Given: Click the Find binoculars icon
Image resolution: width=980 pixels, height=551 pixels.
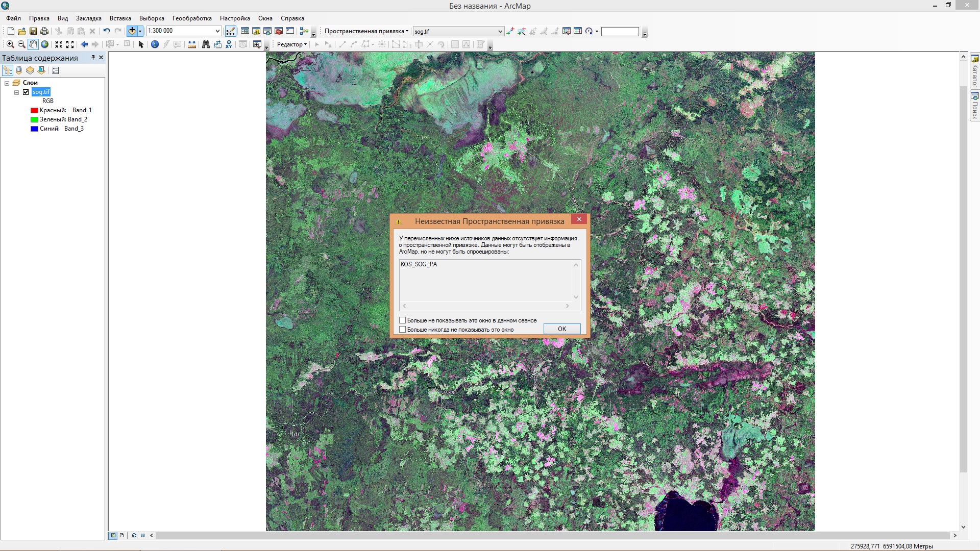Looking at the screenshot, I should 206,44.
